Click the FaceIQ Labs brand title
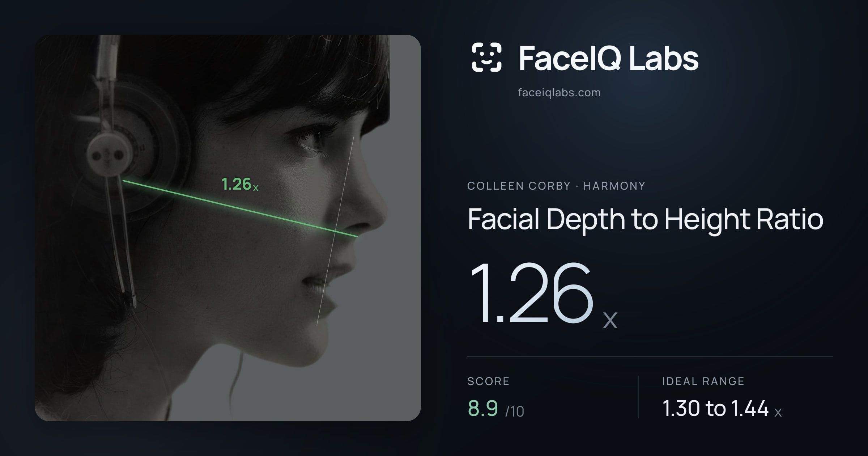 click(x=608, y=58)
